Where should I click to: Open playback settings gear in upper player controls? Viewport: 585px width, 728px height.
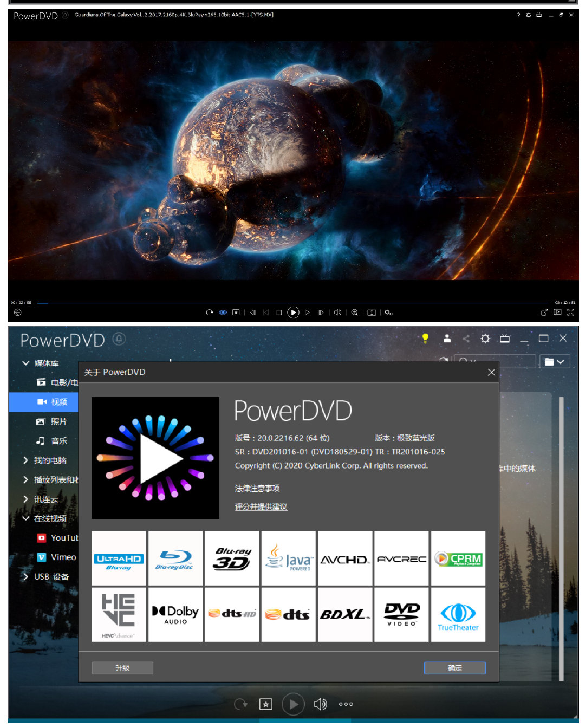pos(388,313)
